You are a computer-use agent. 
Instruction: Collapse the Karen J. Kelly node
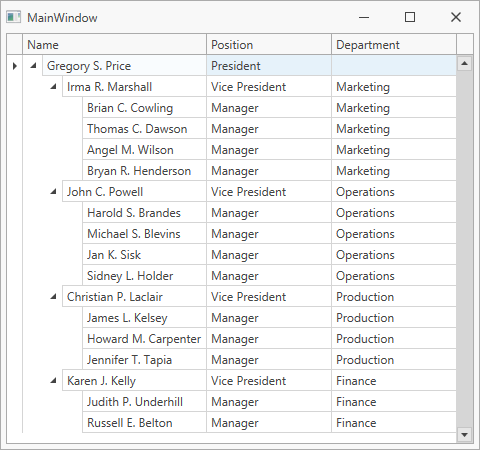click(x=53, y=381)
